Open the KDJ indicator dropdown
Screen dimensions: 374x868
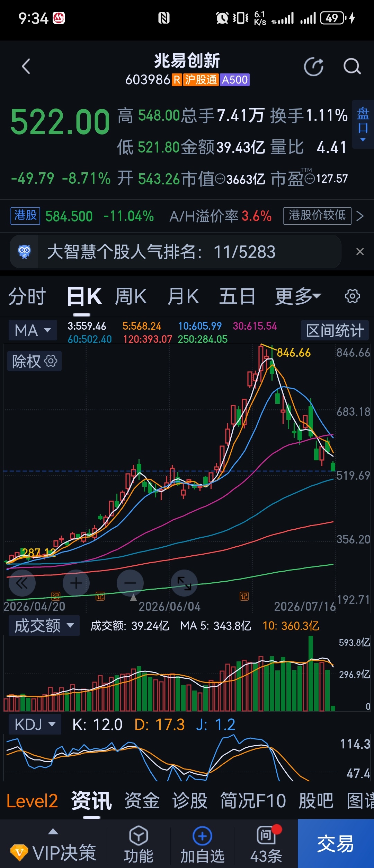[35, 724]
